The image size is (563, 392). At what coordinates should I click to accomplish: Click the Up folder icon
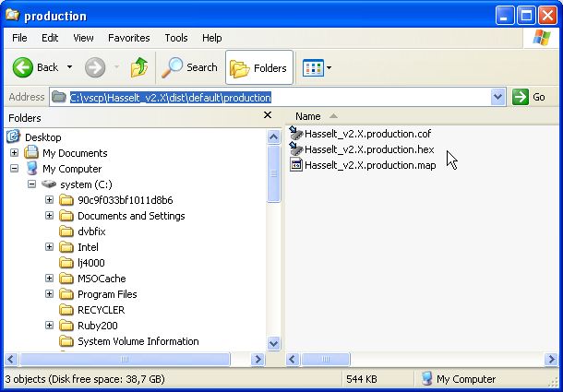139,67
